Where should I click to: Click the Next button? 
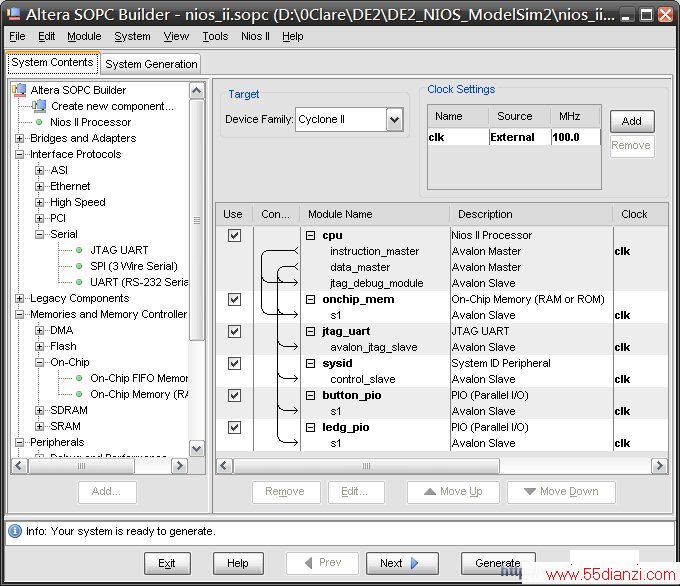[402, 563]
